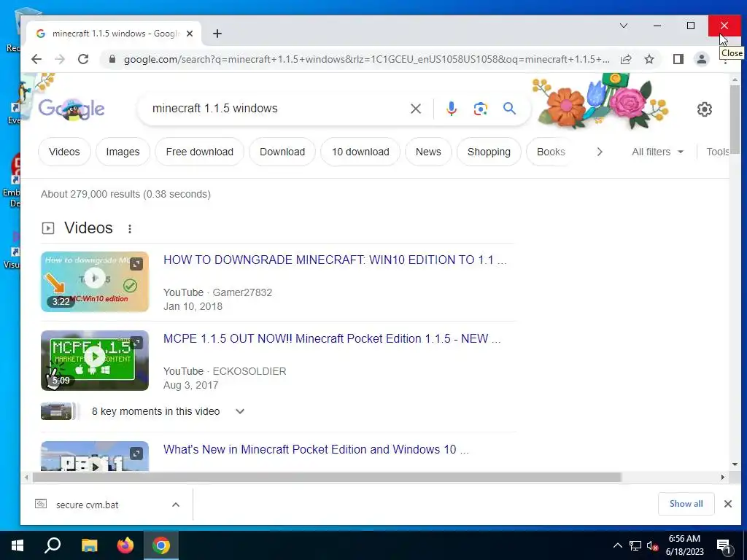Open HOW TO DOWNGRADE MINECRAFT video link
The image size is (747, 560).
click(335, 260)
